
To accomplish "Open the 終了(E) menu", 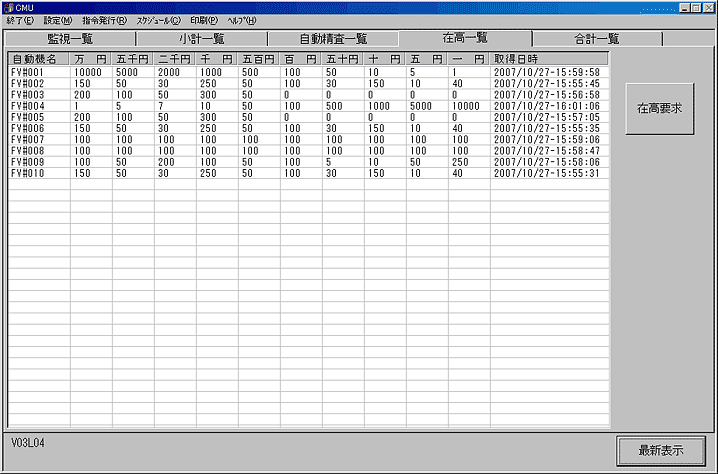I will point(19,20).
